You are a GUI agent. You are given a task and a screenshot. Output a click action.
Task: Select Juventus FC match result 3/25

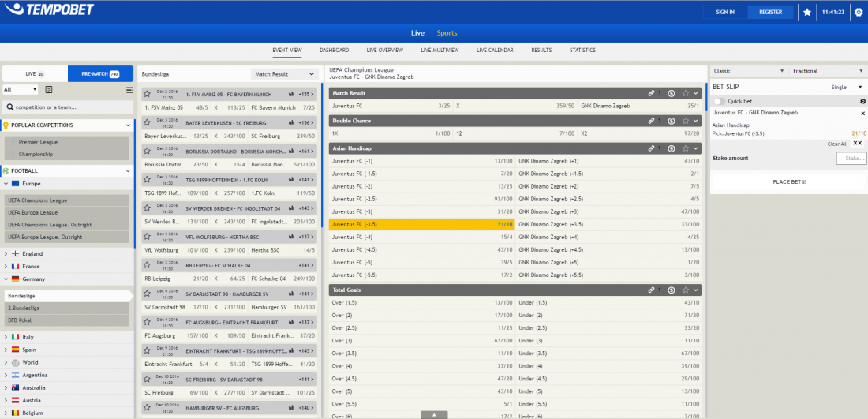pos(391,105)
